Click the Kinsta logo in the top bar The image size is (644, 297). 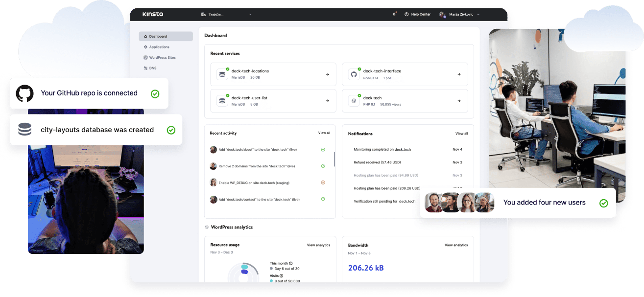152,14
